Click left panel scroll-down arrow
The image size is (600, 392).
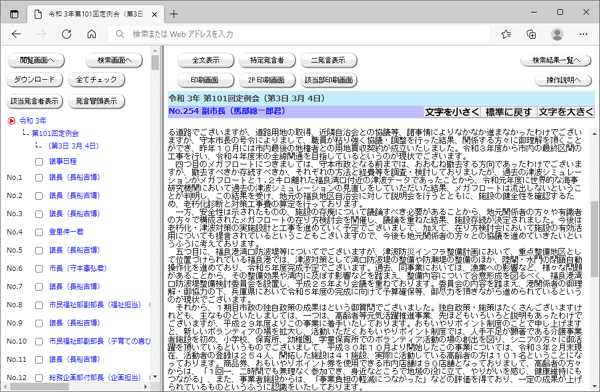[155, 377]
